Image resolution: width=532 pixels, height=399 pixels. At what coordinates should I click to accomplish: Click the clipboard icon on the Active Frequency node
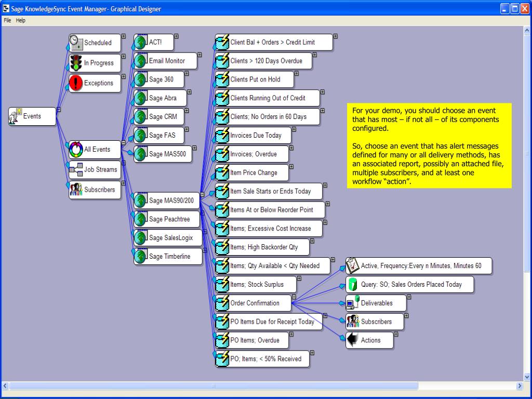point(353,265)
